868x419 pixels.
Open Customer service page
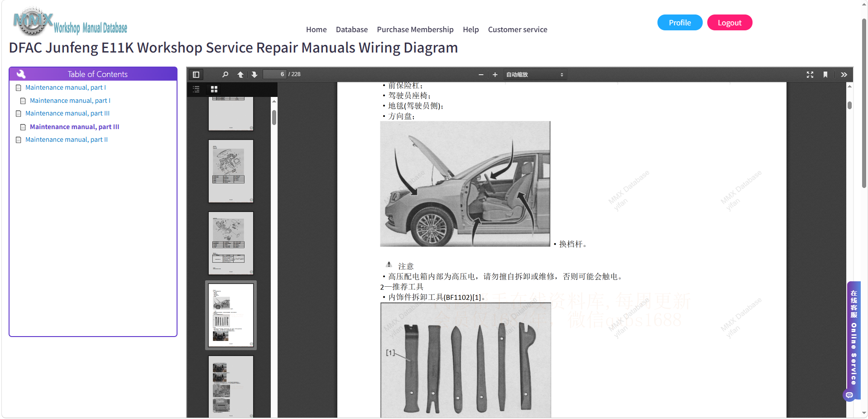518,29
